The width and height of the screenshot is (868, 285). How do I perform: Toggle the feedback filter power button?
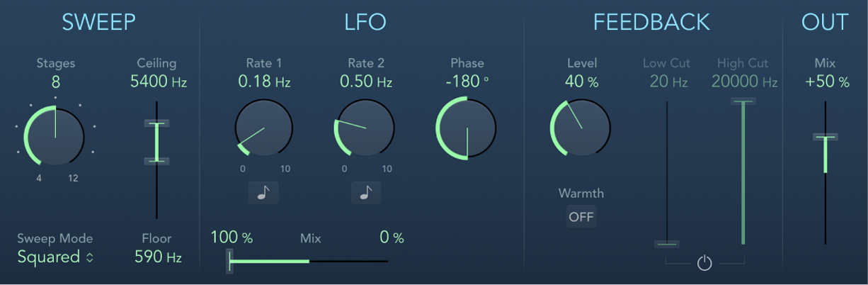point(704,264)
